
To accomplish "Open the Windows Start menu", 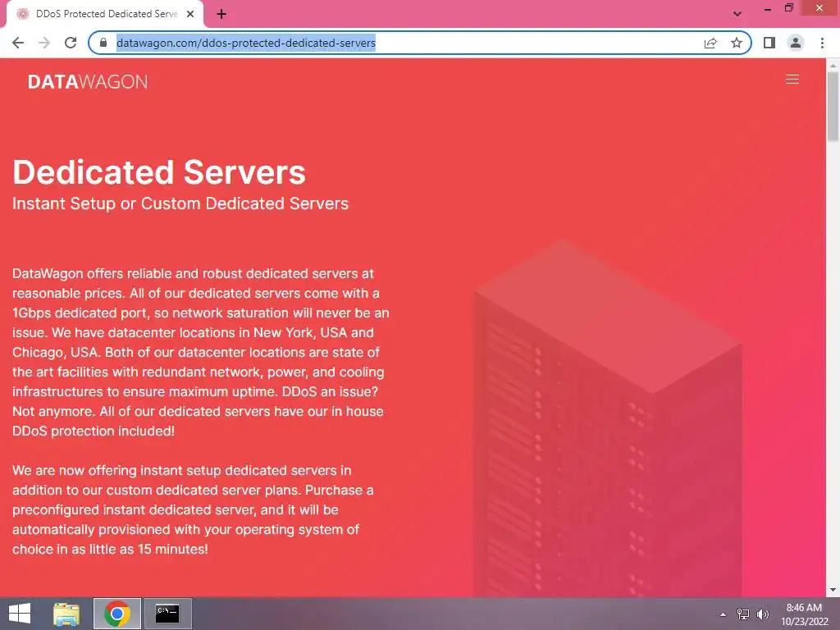I will click(x=20, y=614).
